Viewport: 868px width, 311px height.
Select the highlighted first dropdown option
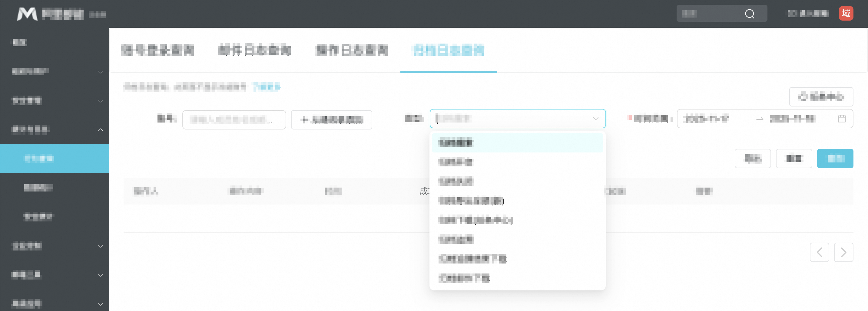coord(517,143)
